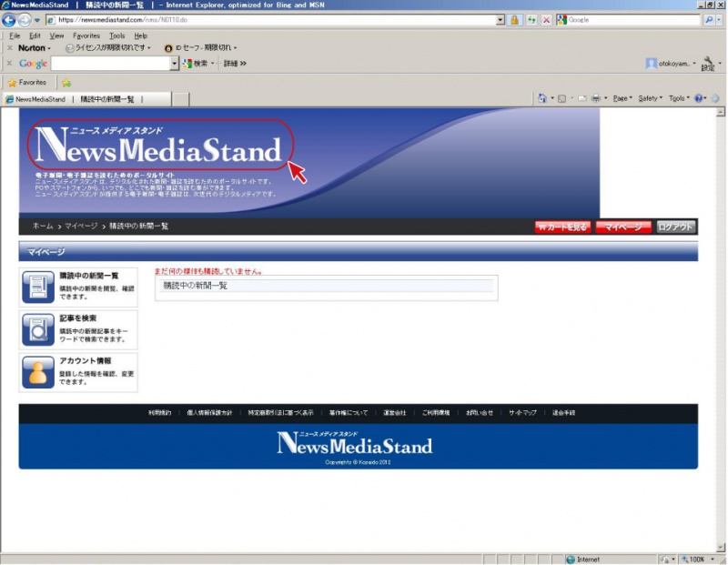Click the vertical scrollbar down arrow
Screen dimensions: 728x565
(x=721, y=549)
